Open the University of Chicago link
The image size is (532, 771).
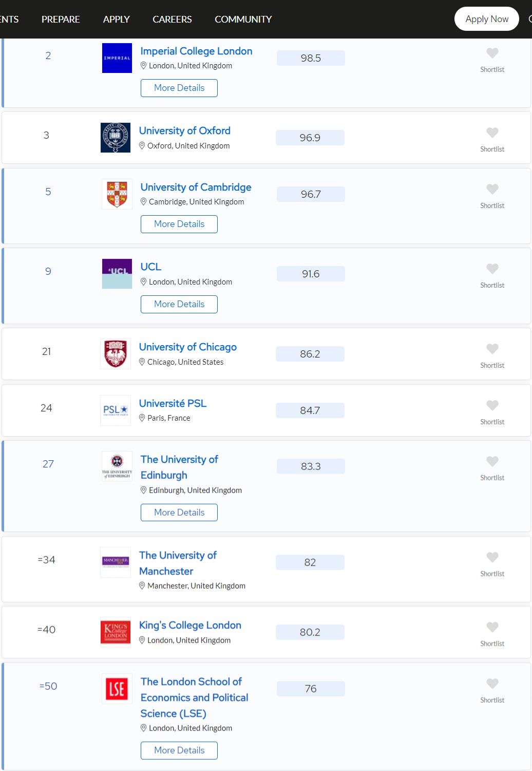[188, 347]
